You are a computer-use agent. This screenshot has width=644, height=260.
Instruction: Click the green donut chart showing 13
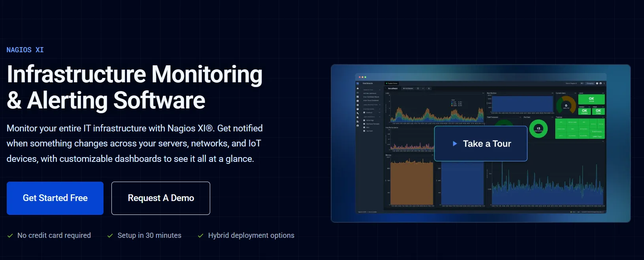[x=538, y=129]
